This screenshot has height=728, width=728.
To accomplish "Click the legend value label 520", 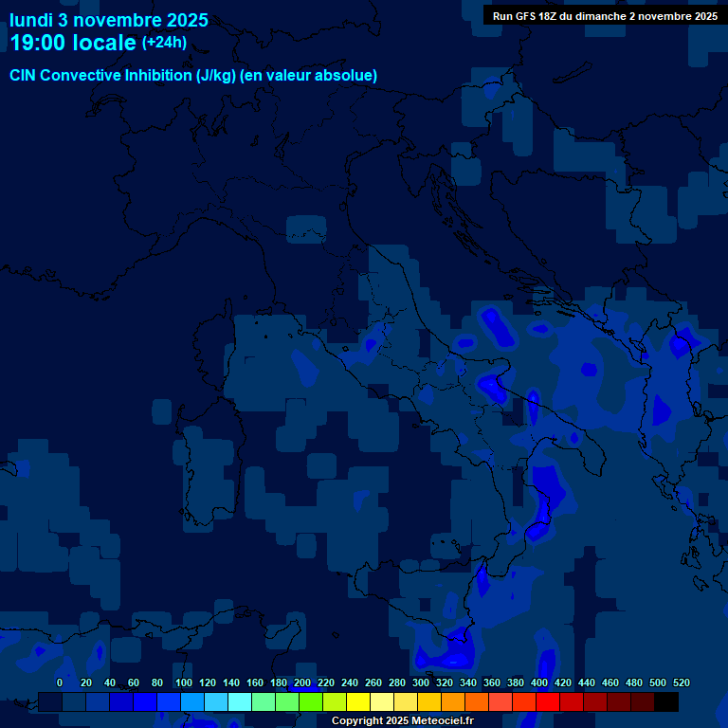I will [x=681, y=682].
